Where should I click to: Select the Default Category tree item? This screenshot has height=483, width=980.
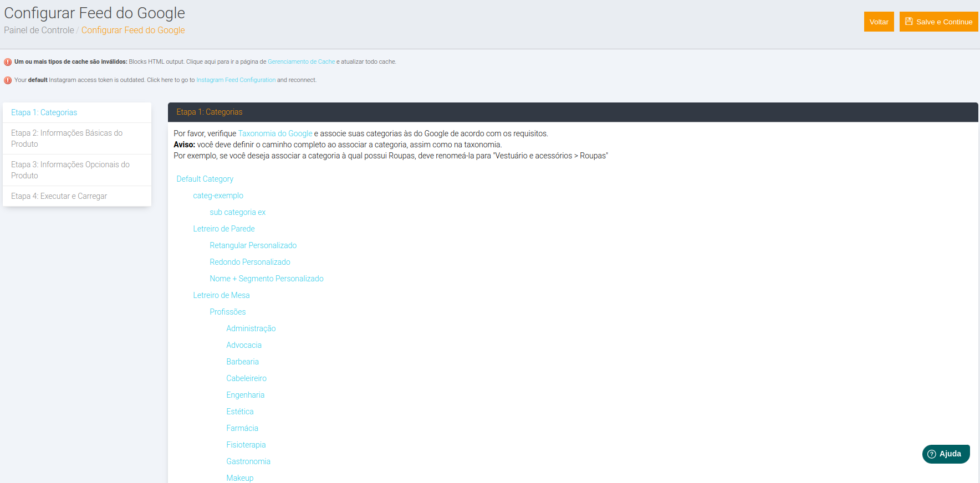[x=205, y=179]
